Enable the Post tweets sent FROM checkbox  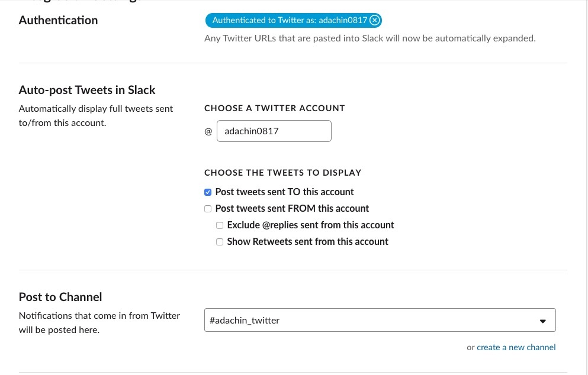(x=208, y=209)
